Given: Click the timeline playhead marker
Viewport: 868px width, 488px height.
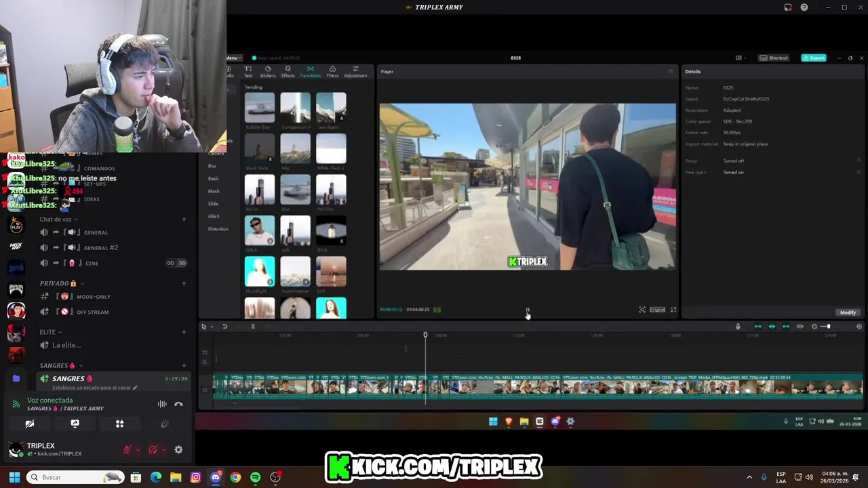Looking at the screenshot, I should tap(425, 335).
